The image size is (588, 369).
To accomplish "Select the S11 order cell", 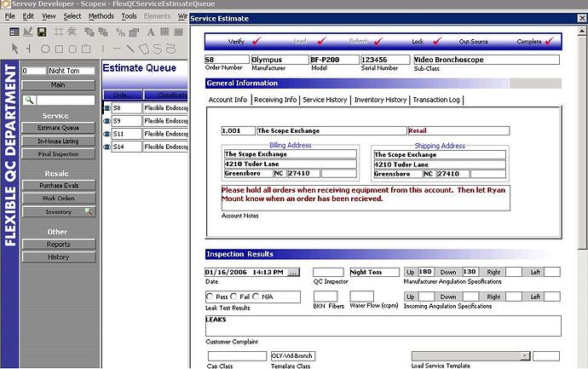I will [x=126, y=134].
